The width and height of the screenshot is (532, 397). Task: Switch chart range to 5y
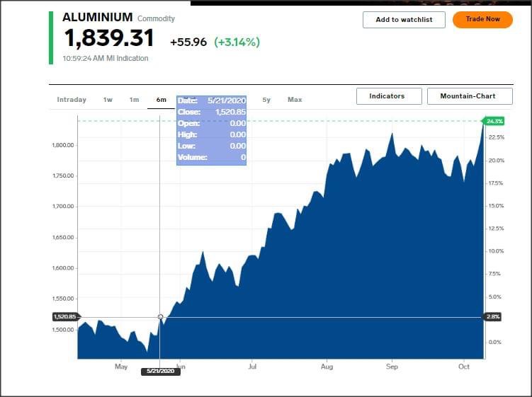tap(266, 100)
